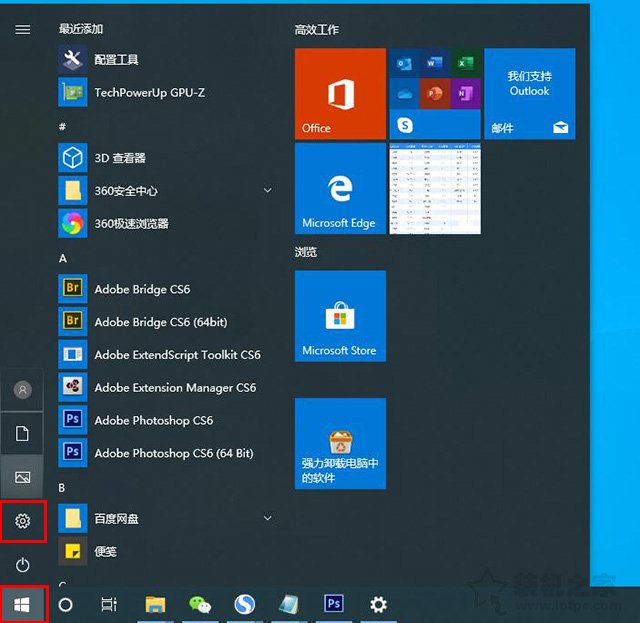Open Word icon in Office apps tile
The image size is (640, 623).
pyautogui.click(x=435, y=63)
